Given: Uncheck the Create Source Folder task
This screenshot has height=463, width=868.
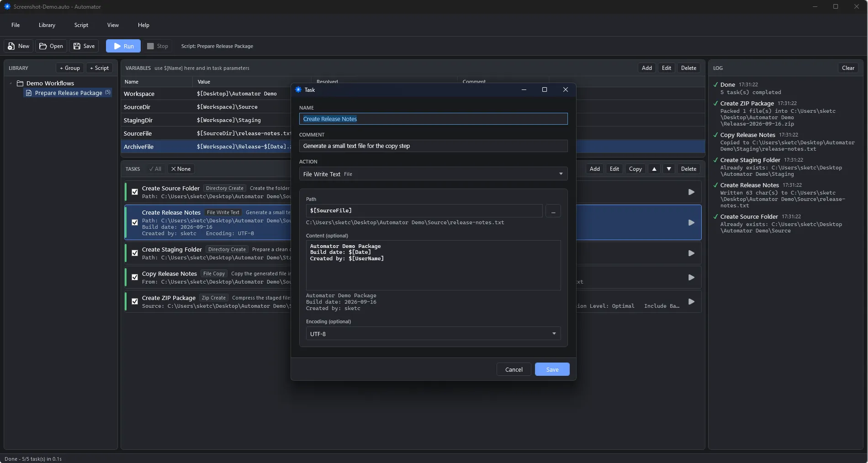Looking at the screenshot, I should tap(135, 192).
